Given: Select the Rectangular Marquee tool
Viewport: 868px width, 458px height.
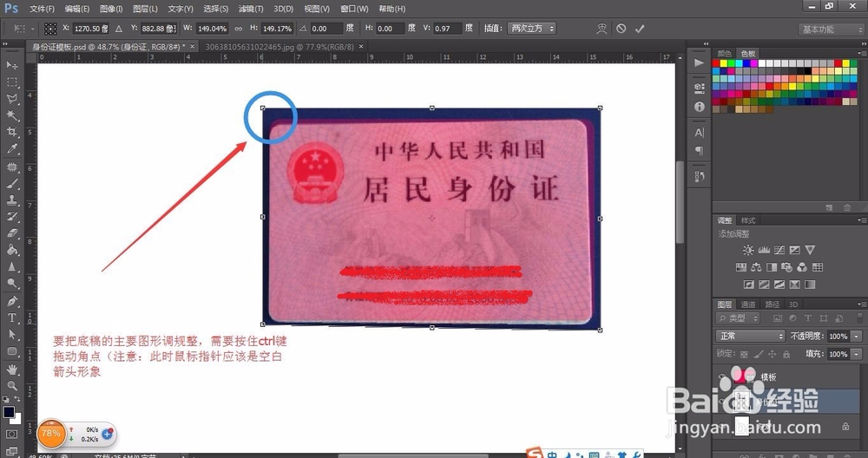Looking at the screenshot, I should coord(11,82).
